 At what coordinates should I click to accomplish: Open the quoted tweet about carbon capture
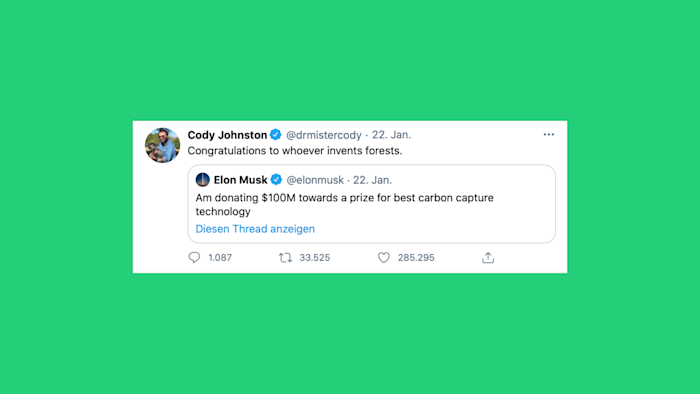click(x=371, y=204)
